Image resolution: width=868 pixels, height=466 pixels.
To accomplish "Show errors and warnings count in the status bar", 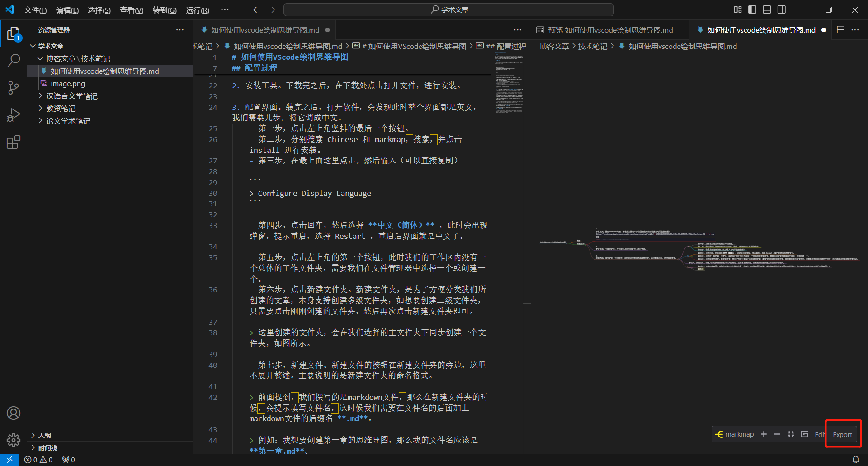I will [38, 460].
